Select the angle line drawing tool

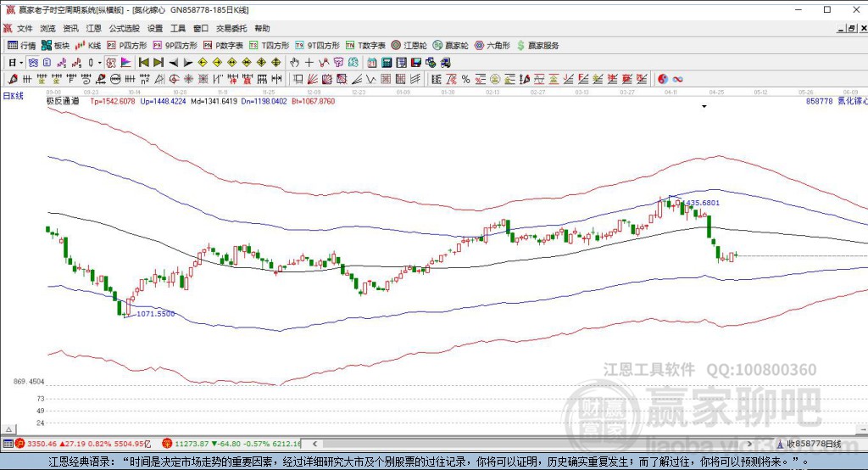[x=357, y=79]
